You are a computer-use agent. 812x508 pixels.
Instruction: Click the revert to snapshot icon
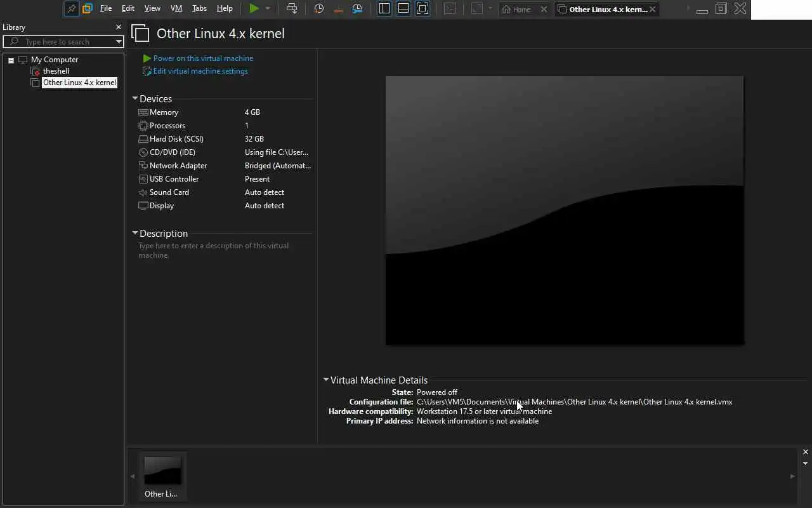point(338,9)
